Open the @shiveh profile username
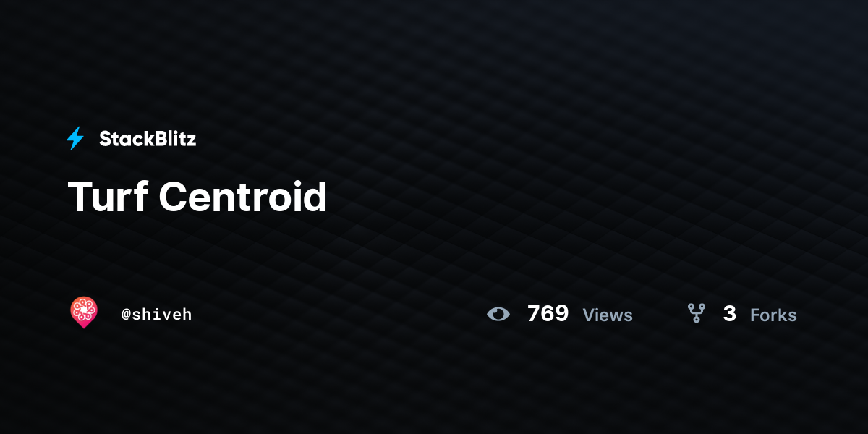This screenshot has width=868, height=434. point(157,314)
